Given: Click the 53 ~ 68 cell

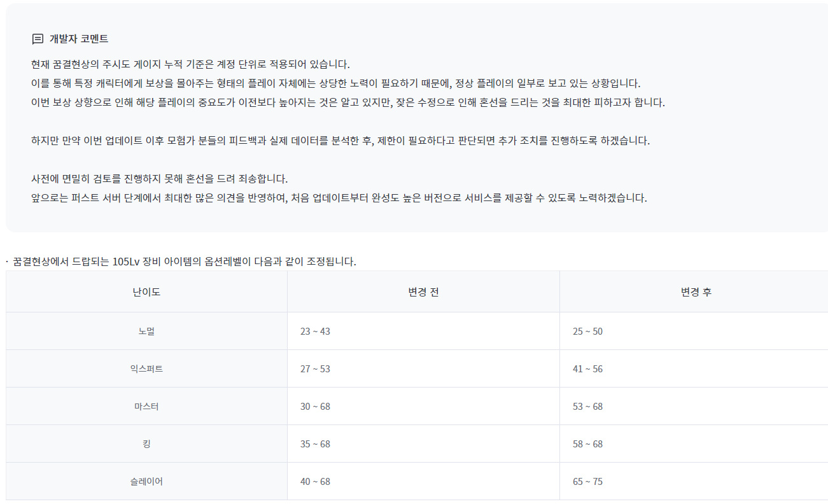Looking at the screenshot, I should (587, 407).
